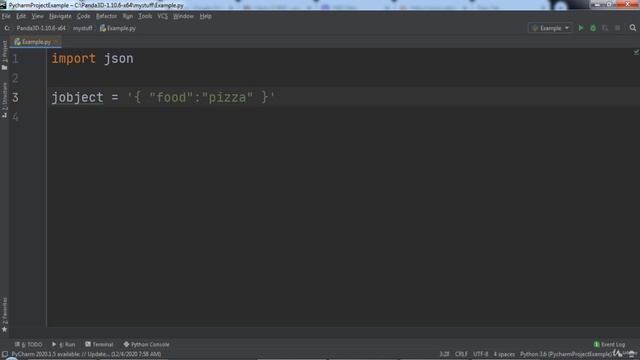Open the View menu

click(38, 16)
